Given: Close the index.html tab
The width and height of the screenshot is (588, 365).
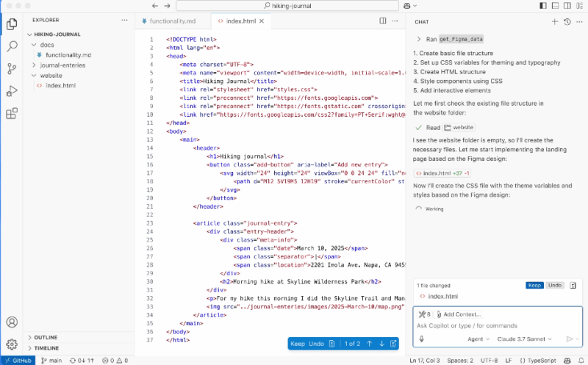Looking at the screenshot, I should point(262,21).
